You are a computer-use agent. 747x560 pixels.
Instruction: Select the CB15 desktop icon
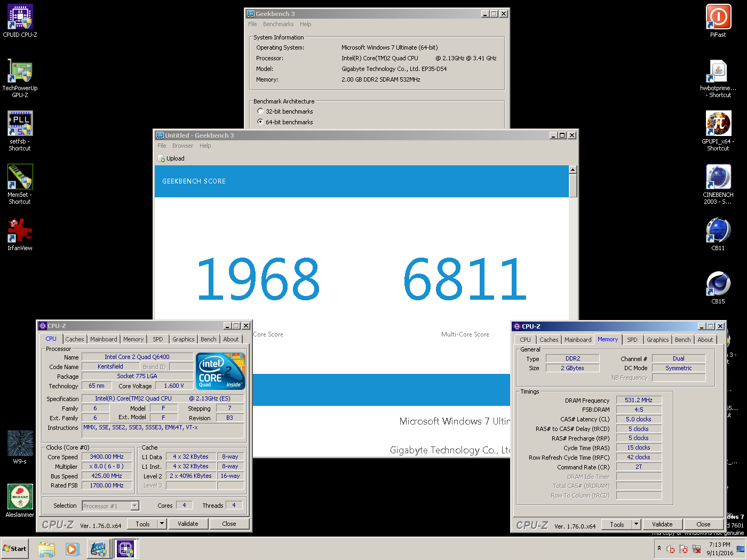click(x=718, y=287)
